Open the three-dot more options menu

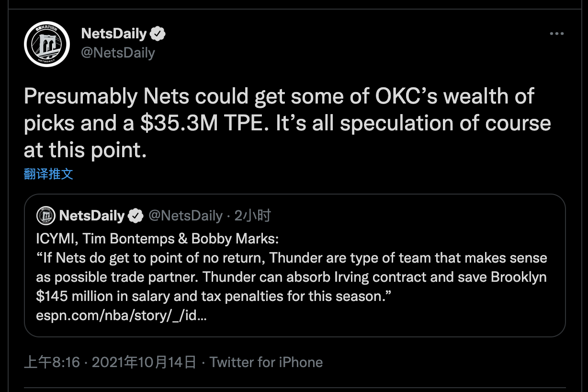(557, 34)
